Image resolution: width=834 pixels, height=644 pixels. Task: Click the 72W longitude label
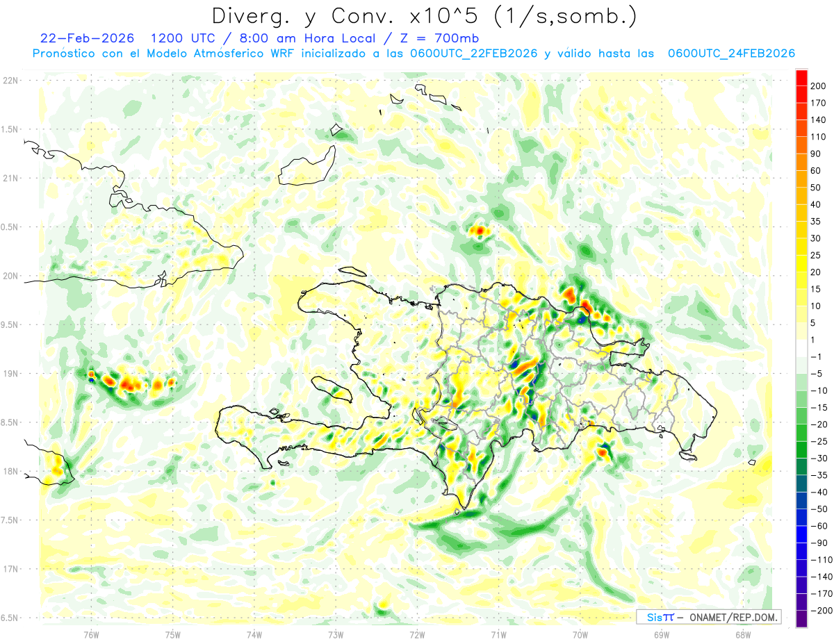(417, 634)
